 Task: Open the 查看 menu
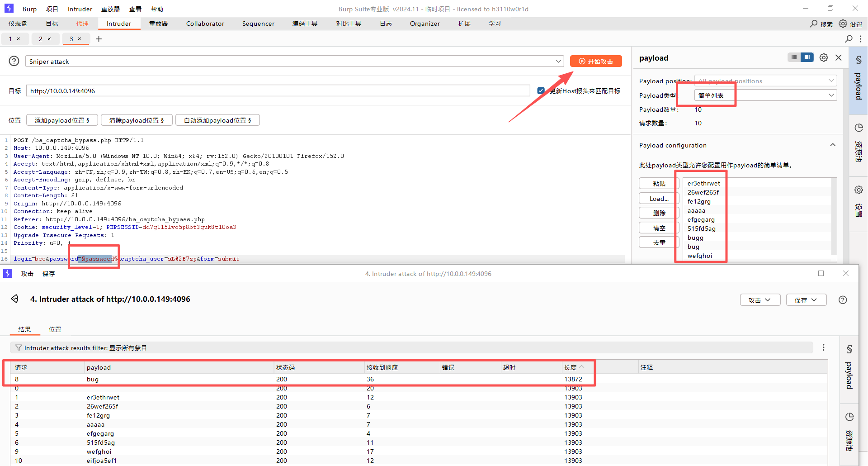(x=135, y=9)
